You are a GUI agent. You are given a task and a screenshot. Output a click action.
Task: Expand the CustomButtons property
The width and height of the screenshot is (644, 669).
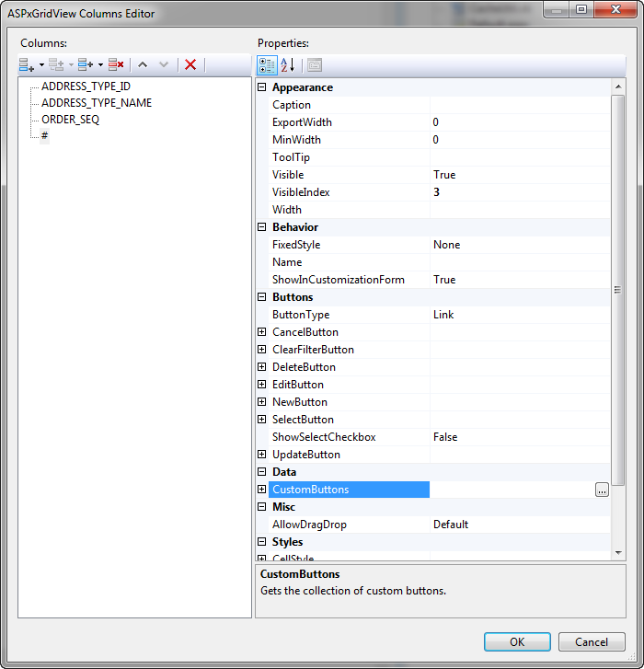pyautogui.click(x=262, y=490)
